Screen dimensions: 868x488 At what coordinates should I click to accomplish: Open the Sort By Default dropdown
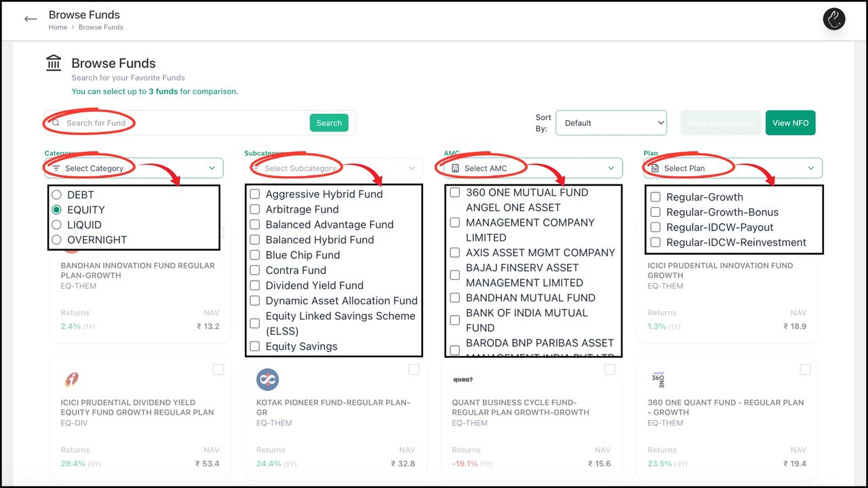(611, 123)
